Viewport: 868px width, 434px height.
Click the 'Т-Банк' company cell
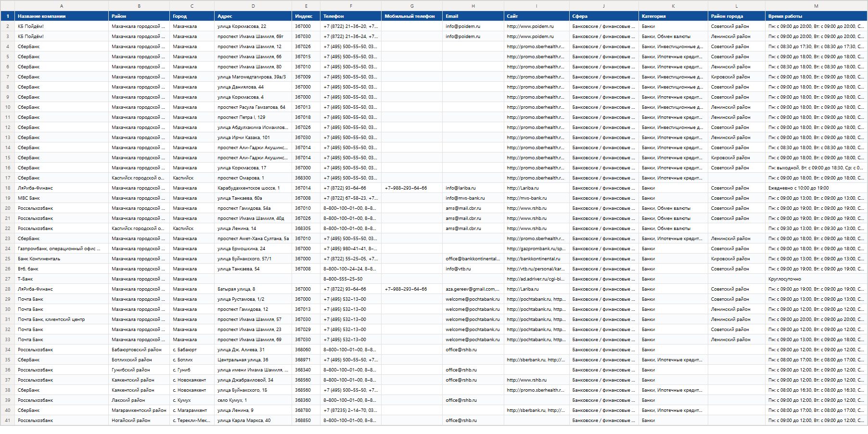pos(62,279)
